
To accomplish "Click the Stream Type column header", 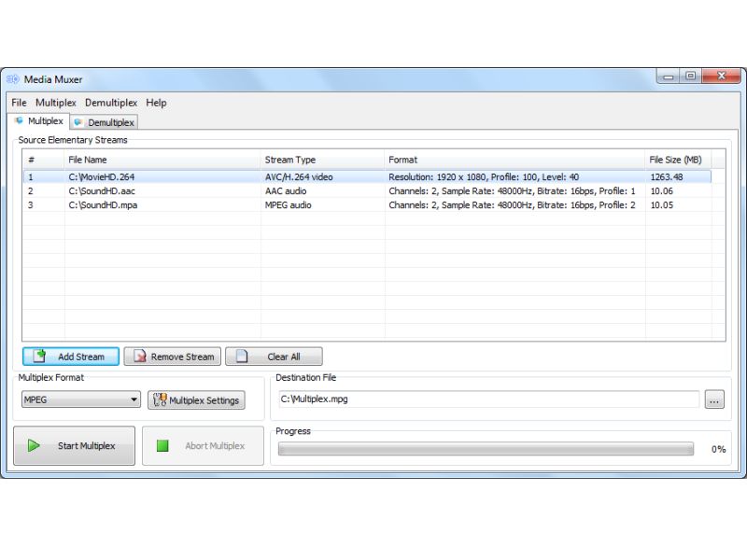I will [322, 160].
